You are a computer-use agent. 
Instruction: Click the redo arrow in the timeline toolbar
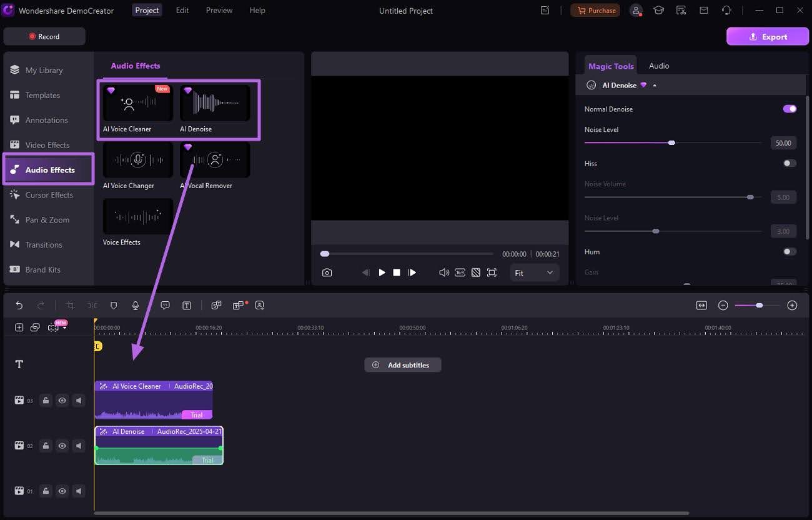[41, 305]
